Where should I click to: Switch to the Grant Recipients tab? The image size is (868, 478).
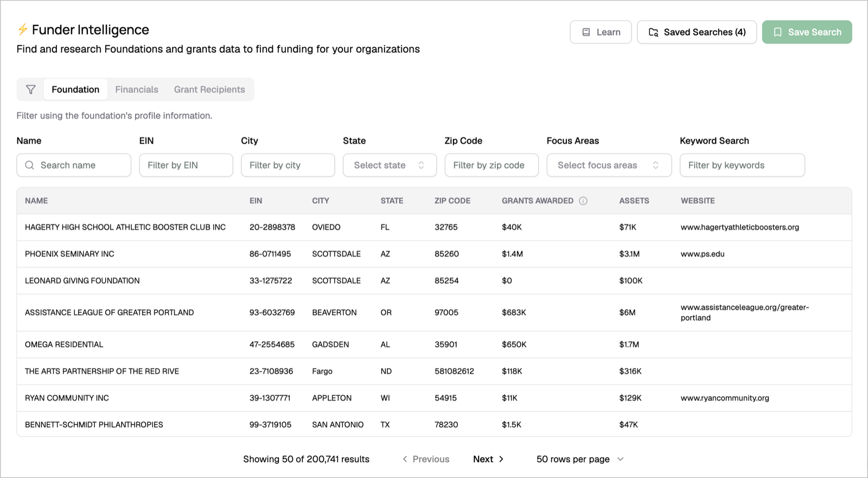(209, 89)
